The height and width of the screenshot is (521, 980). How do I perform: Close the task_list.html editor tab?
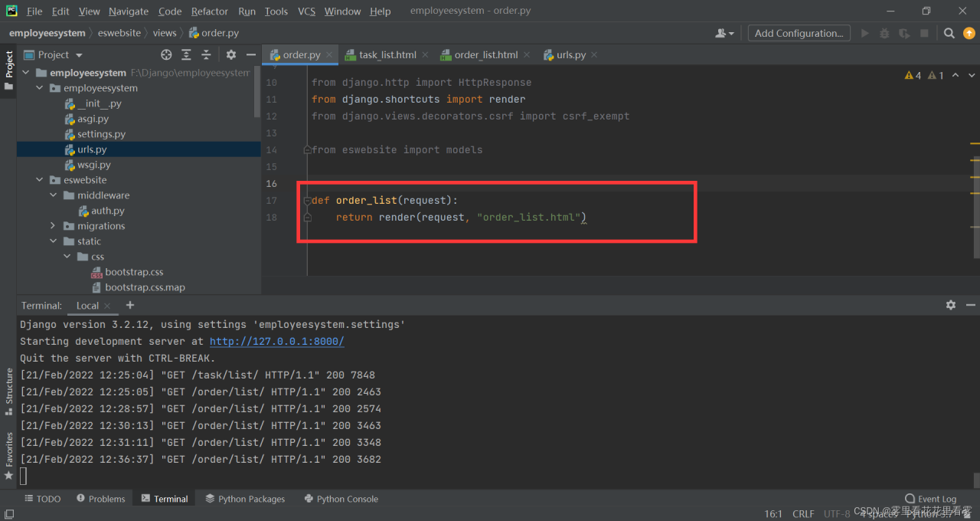pos(425,55)
